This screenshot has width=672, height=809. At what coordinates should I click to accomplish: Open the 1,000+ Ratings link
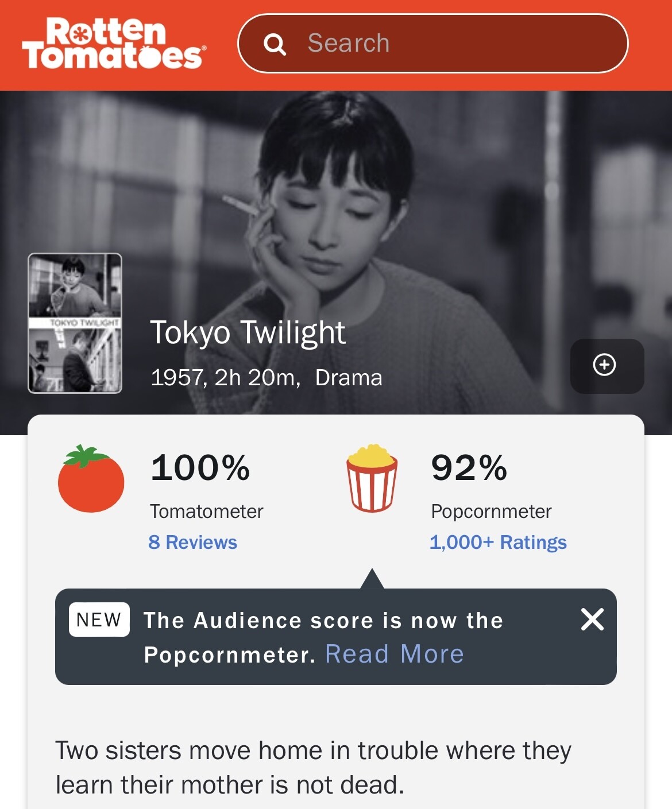pyautogui.click(x=498, y=543)
